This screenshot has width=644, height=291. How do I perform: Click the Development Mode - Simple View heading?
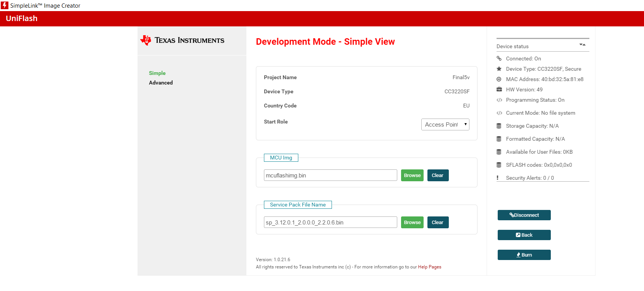[325, 42]
